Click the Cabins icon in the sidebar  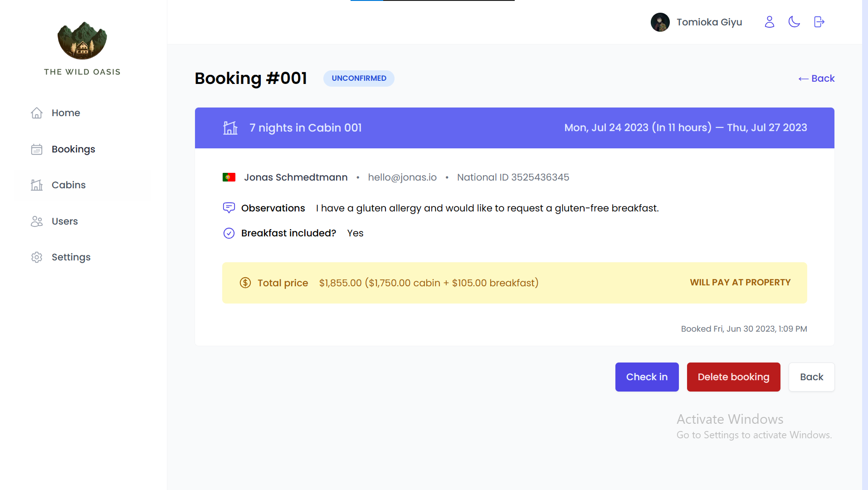pos(37,185)
